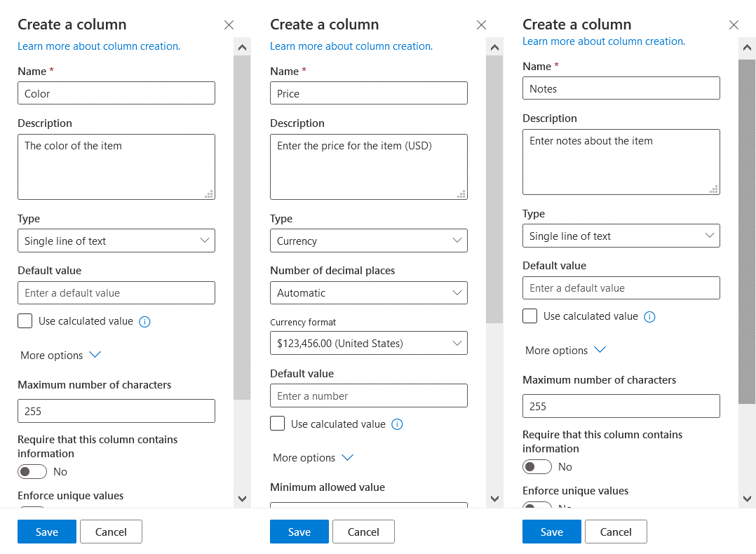Click Maximum number of characters field for Color
The image size is (756, 554).
point(116,411)
